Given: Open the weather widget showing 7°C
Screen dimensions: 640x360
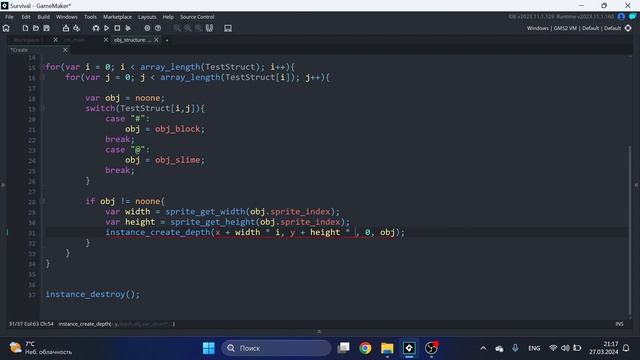Looking at the screenshot, I should (41, 348).
